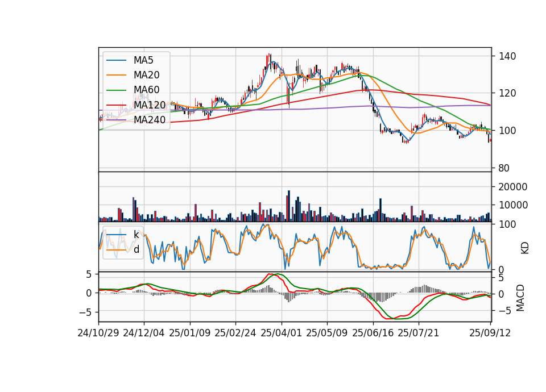This screenshot has height=392, width=546.
Task: Click the green MA60 legend line sample
Action: coord(116,90)
